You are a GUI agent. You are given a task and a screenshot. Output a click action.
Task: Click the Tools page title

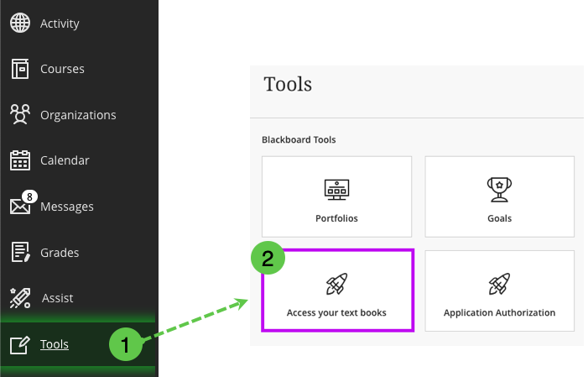click(x=288, y=84)
